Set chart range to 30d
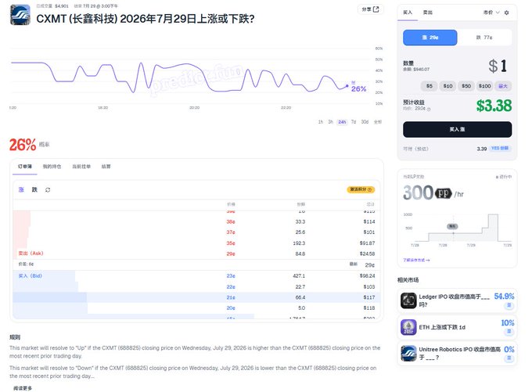 365,122
